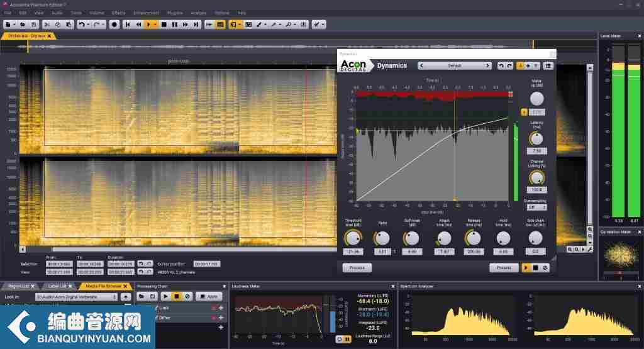Click the Fast forward transport button
The width and height of the screenshot is (644, 349).
click(186, 25)
